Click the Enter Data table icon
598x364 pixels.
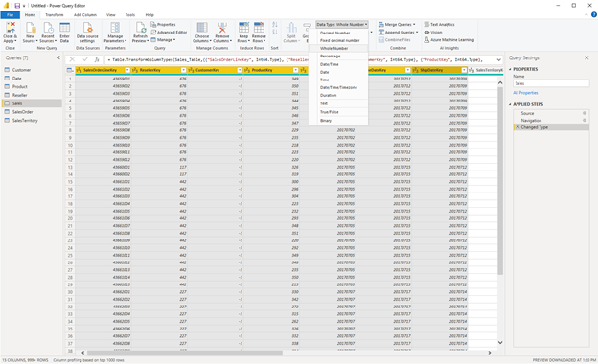tap(65, 28)
